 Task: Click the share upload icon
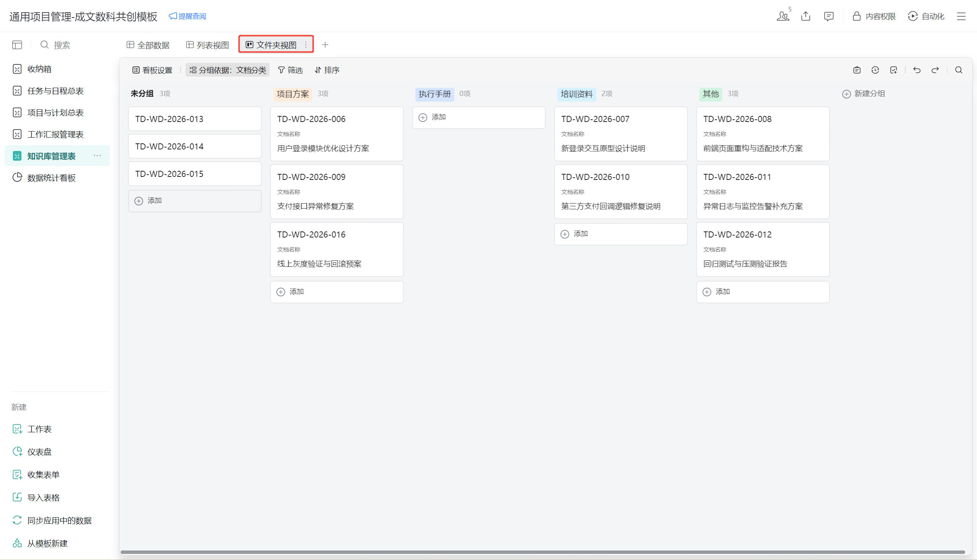806,16
